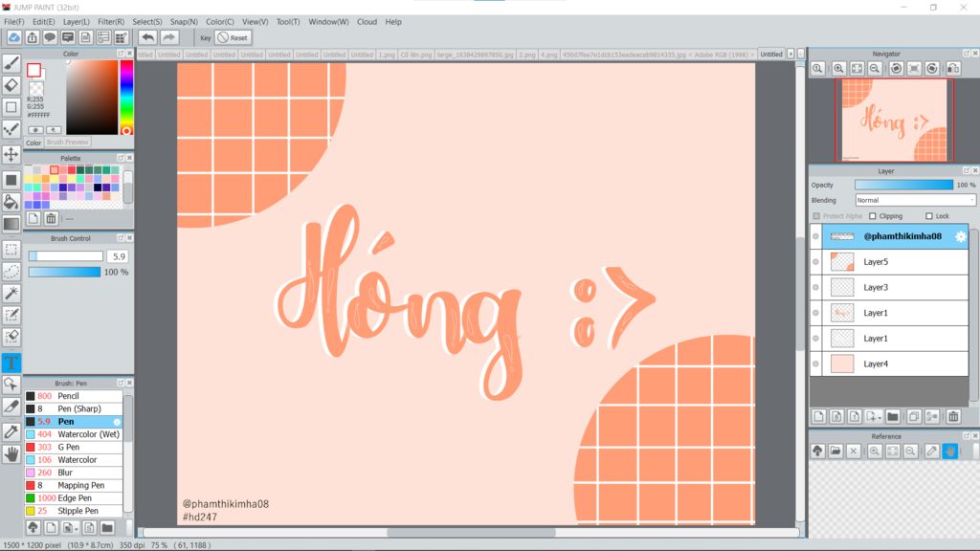
Task: Open the Cloud menu
Action: click(x=367, y=22)
